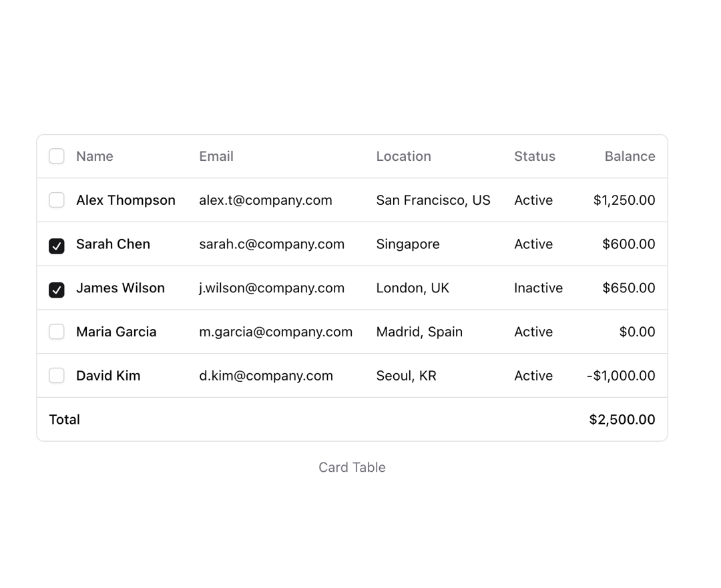This screenshot has width=721, height=588.
Task: Click the Card Table caption
Action: (x=352, y=468)
